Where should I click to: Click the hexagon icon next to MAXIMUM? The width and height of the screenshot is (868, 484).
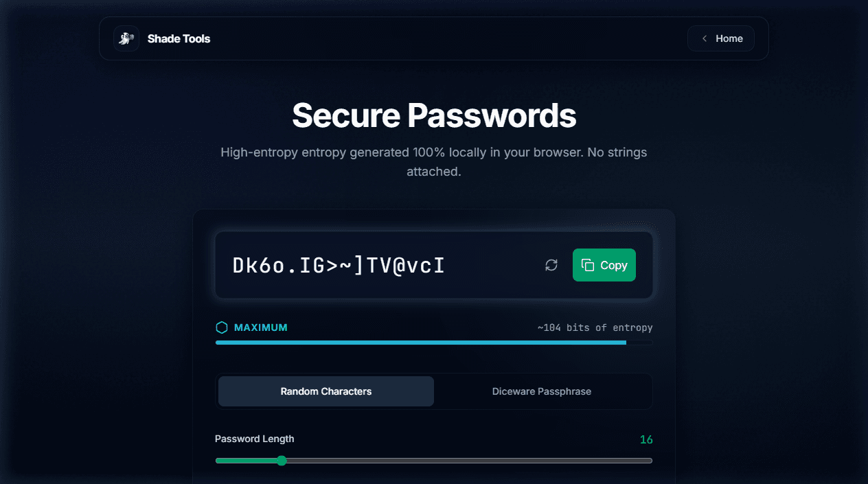(222, 327)
